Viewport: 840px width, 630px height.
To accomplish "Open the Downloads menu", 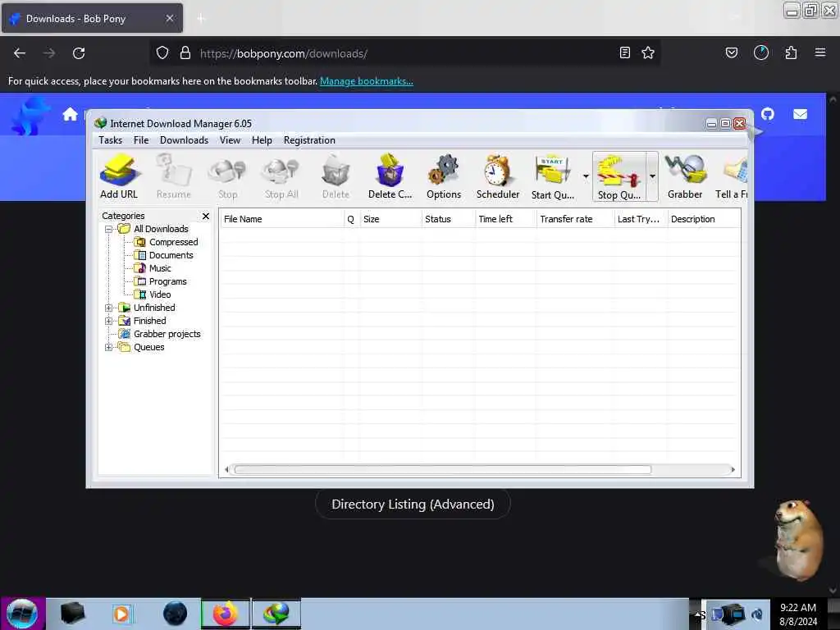I will [x=184, y=140].
